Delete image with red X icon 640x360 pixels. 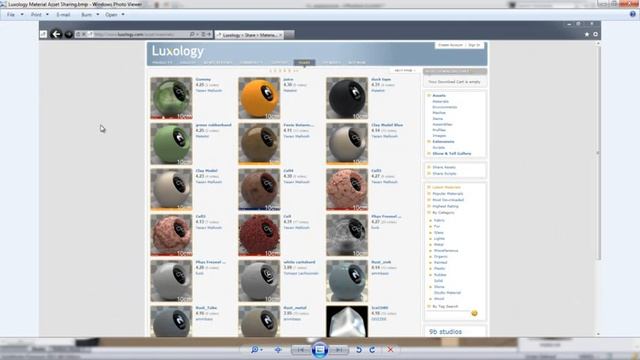coord(390,350)
